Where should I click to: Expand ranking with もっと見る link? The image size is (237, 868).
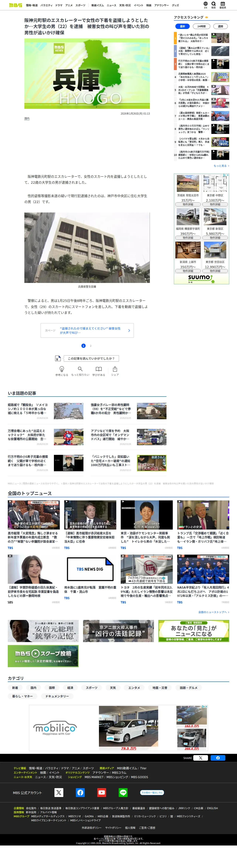221,166
